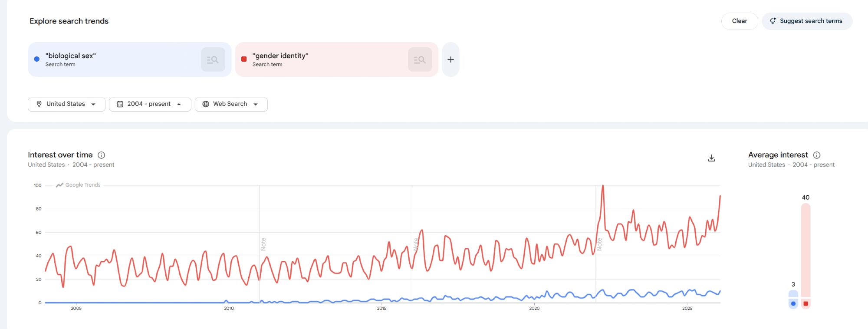Click the search-insights icon on gender identity chip
This screenshot has height=329, width=868.
[x=420, y=59]
